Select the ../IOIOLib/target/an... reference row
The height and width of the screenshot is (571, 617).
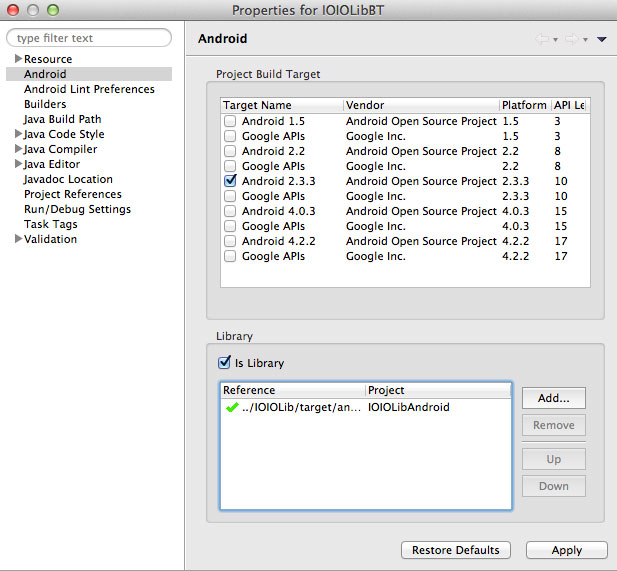301,407
